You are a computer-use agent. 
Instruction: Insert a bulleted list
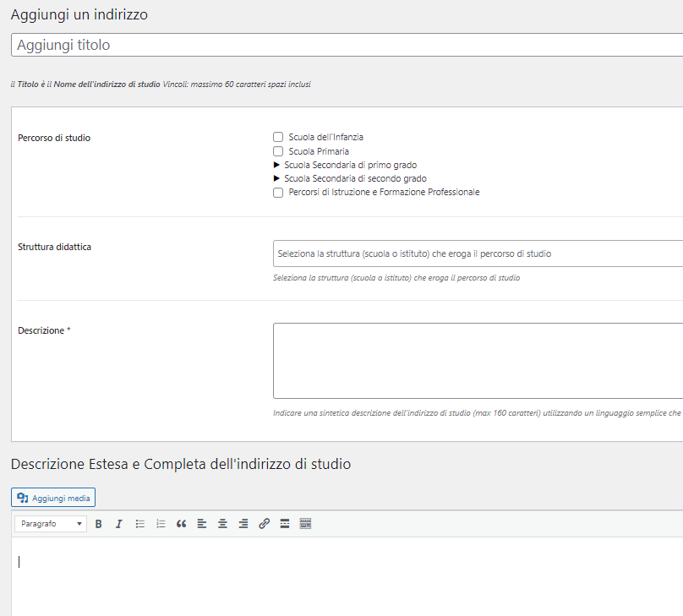coord(139,524)
